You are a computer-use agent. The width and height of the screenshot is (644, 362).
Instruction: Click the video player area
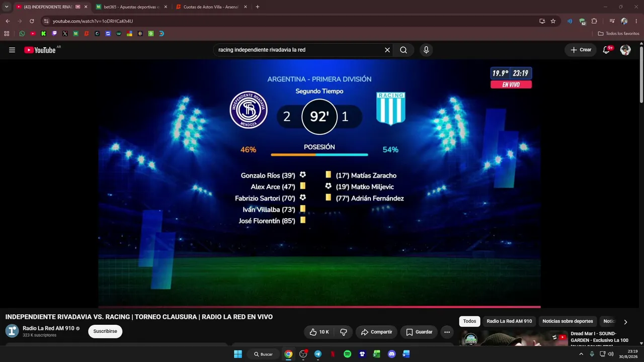click(319, 184)
